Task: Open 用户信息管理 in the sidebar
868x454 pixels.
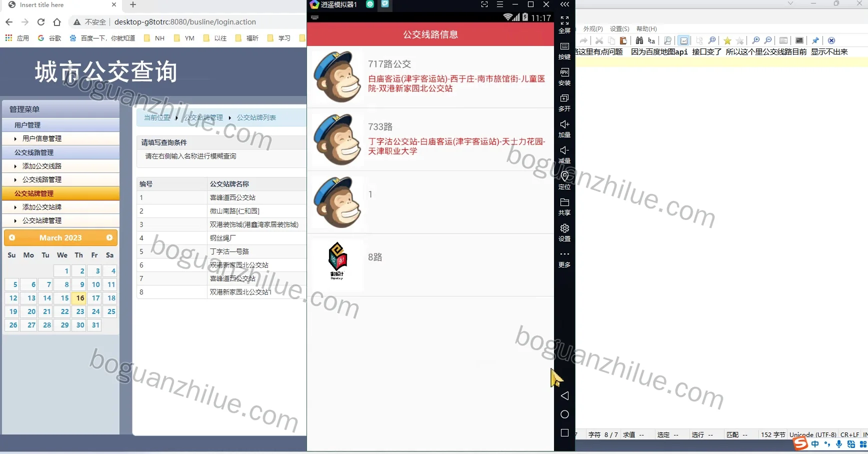Action: click(42, 138)
